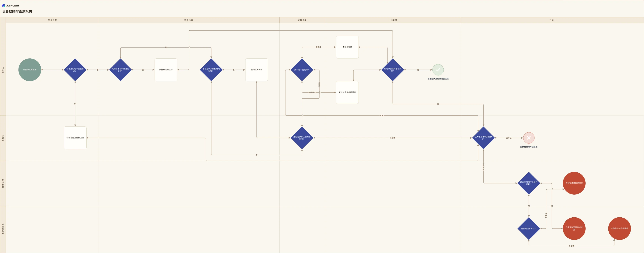The image size is (644, 253).
Task: Select the red 升级至制造商技术支持 circle
Action: (574, 229)
